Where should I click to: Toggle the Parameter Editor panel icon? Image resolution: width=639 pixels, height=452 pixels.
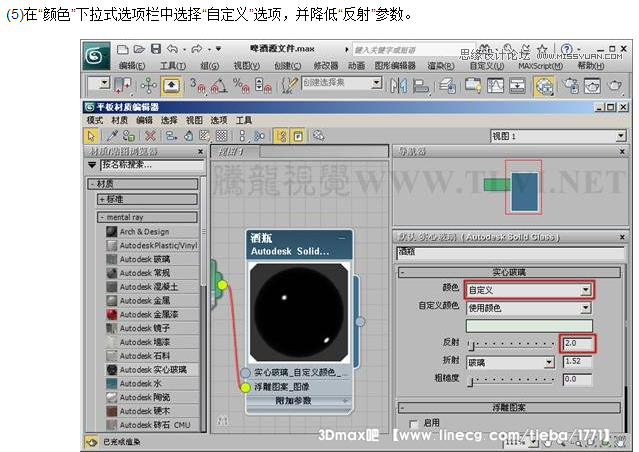tap(298, 136)
